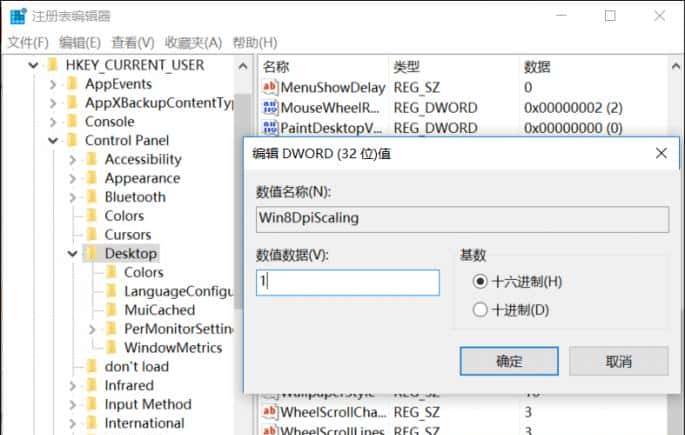Select the 十六进制(H) hexadecimal radio button

[481, 282]
